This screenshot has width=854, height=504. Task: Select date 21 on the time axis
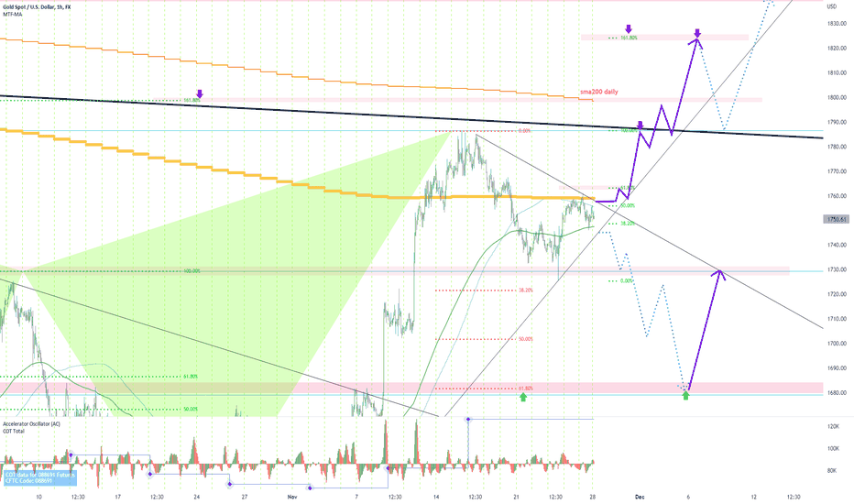[516, 497]
